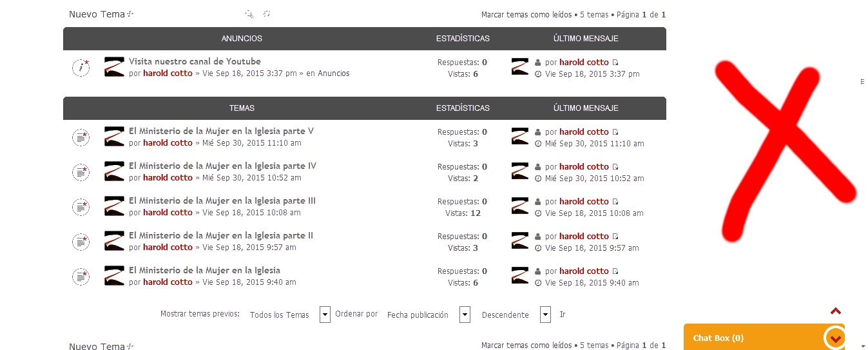Screen dimensions: 868x350
Task: Open the Todos los Temas dropdown
Action: coord(325,315)
